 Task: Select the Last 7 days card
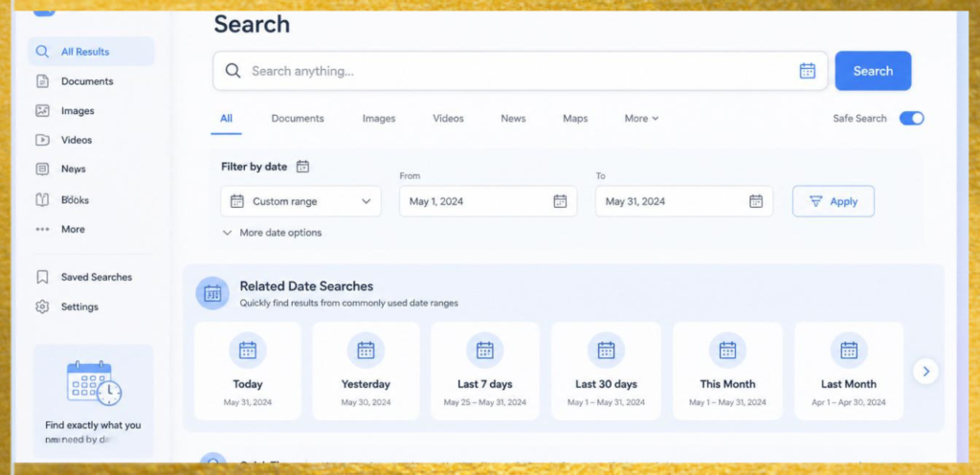[485, 372]
